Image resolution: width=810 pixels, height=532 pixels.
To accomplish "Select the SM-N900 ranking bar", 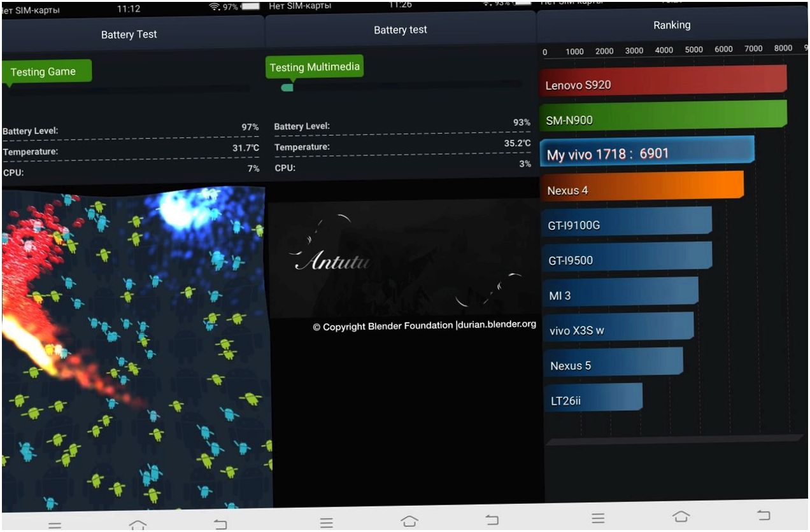I will coord(663,115).
